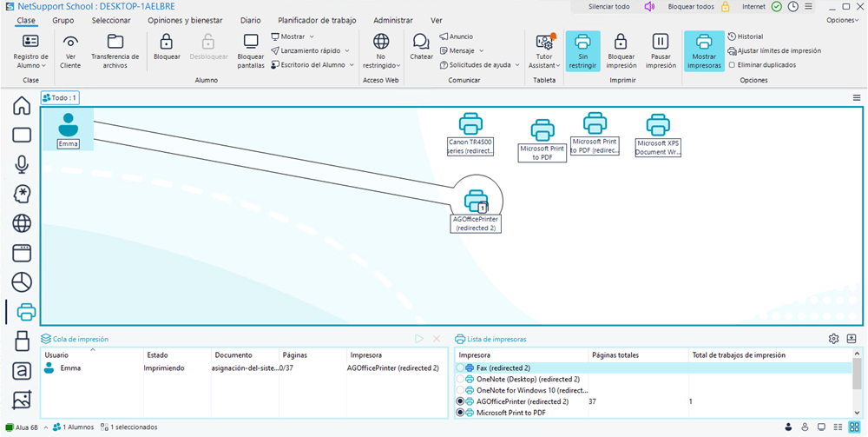Open Opiniones y bienestar tab
The image size is (868, 437).
[x=185, y=21]
